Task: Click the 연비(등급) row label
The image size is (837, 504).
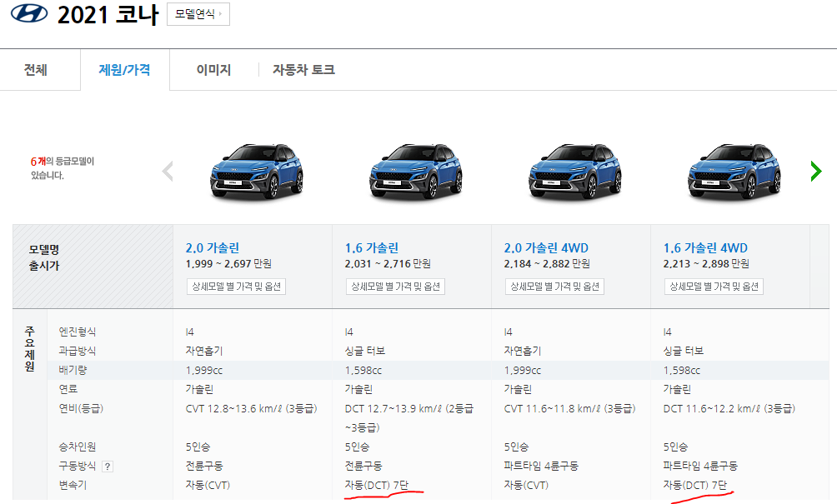Action: pos(81,408)
